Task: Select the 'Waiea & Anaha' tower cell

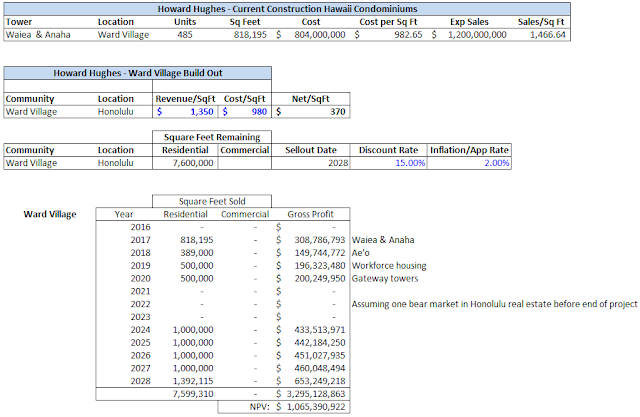Action: (x=38, y=35)
